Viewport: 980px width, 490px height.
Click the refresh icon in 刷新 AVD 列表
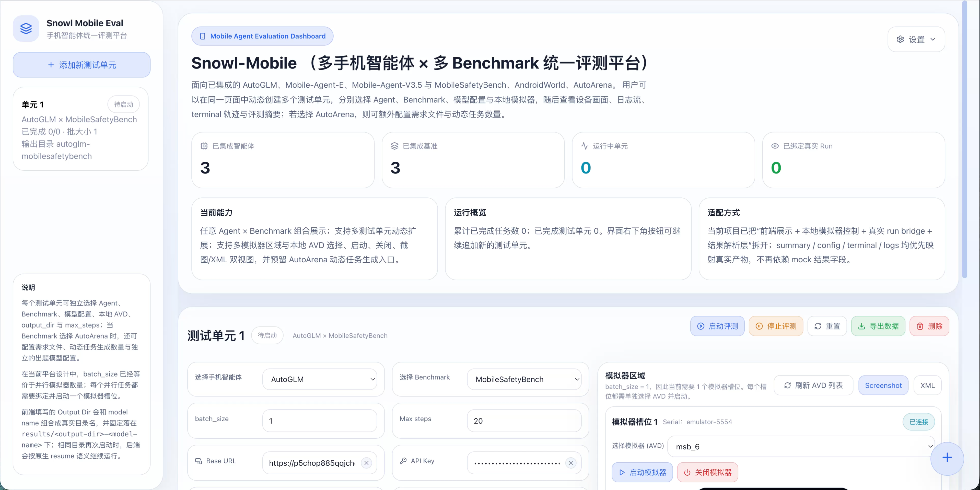coord(787,385)
